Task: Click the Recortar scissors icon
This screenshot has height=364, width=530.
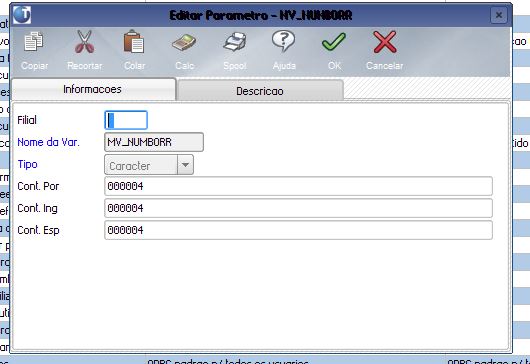Action: click(x=84, y=42)
